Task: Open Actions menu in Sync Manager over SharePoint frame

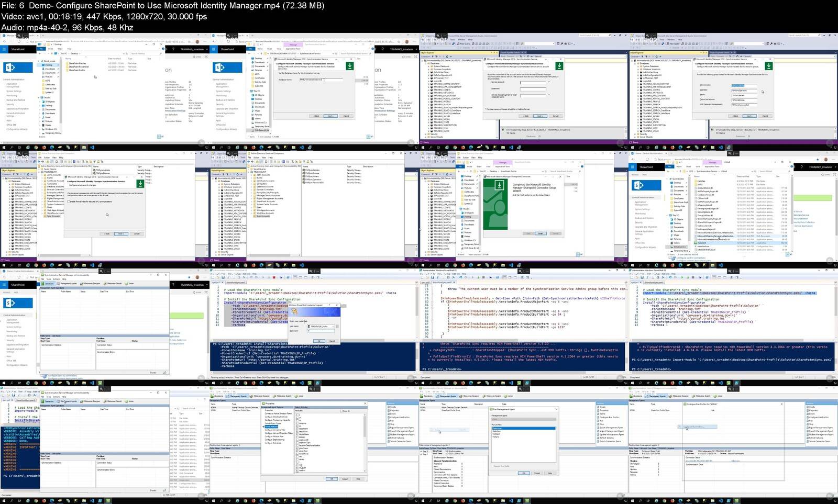Action: point(56,279)
